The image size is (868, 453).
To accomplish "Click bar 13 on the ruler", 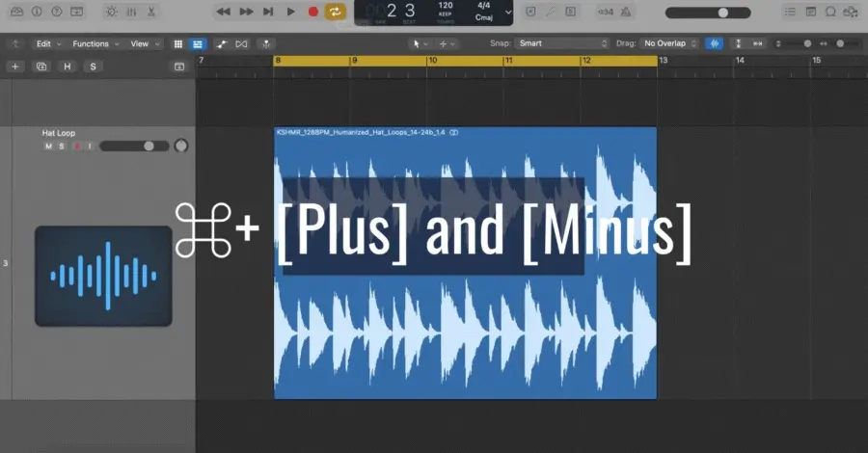I will (x=664, y=61).
